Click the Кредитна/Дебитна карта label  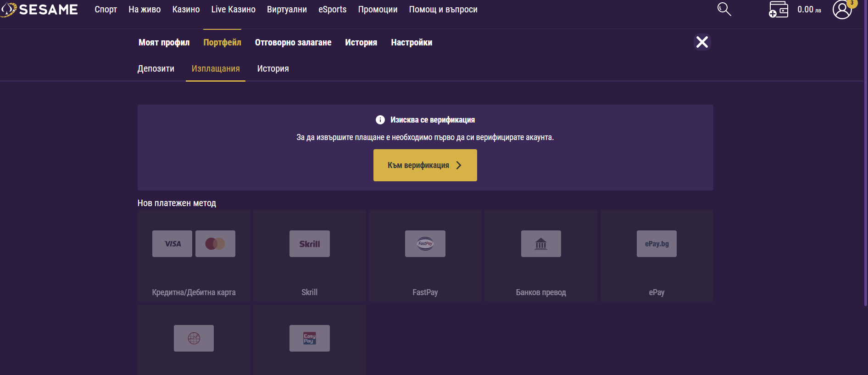click(194, 292)
